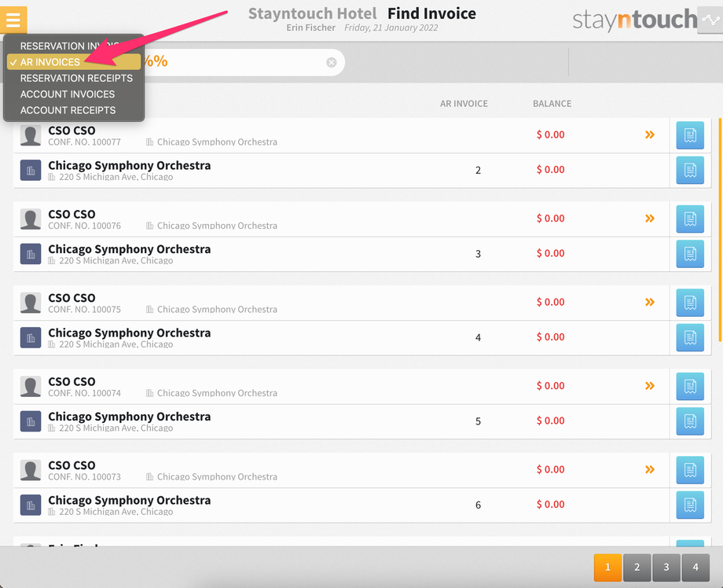The width and height of the screenshot is (723, 588).
Task: Click guest avatar for CONF. NO. 100073
Action: click(x=31, y=470)
